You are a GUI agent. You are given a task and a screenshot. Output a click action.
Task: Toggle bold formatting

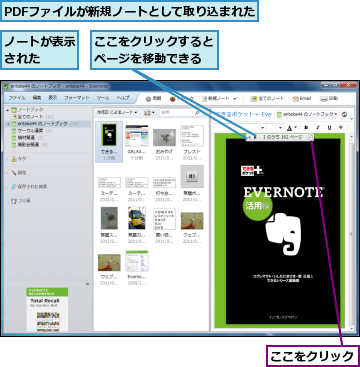coord(306,128)
